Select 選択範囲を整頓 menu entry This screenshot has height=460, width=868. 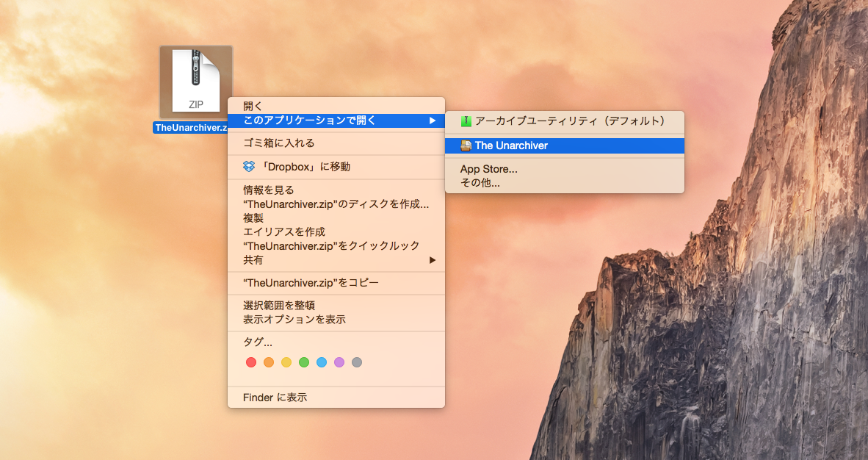[x=336, y=306]
